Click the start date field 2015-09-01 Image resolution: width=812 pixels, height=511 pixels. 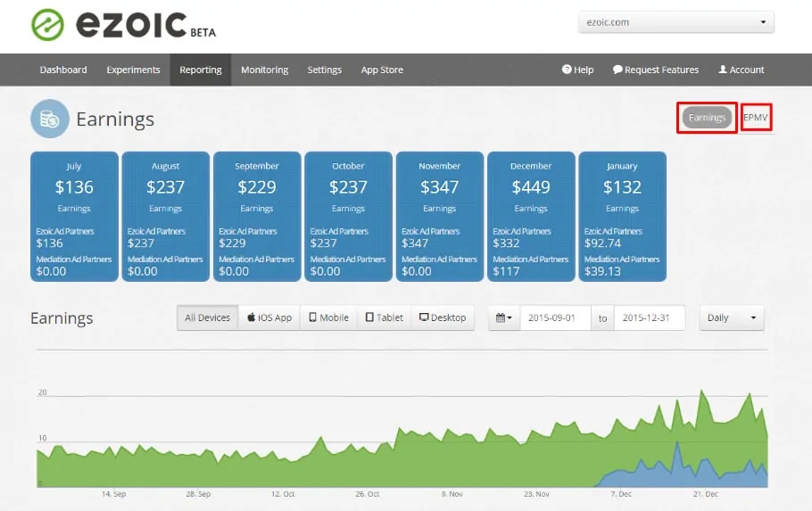[555, 317]
